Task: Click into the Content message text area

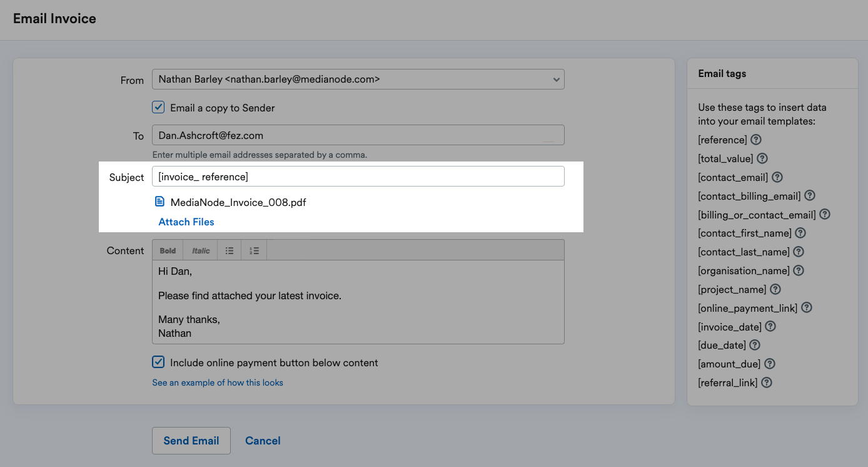Action: [358, 302]
